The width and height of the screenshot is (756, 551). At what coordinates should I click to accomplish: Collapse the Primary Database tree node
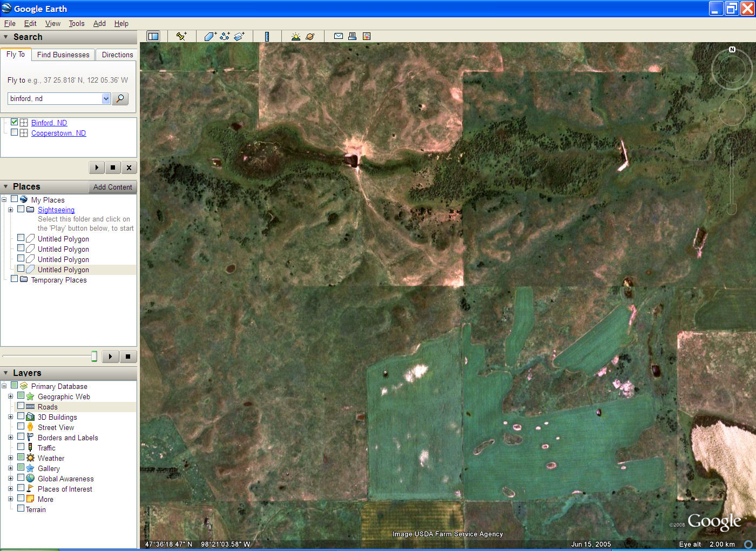(x=4, y=386)
